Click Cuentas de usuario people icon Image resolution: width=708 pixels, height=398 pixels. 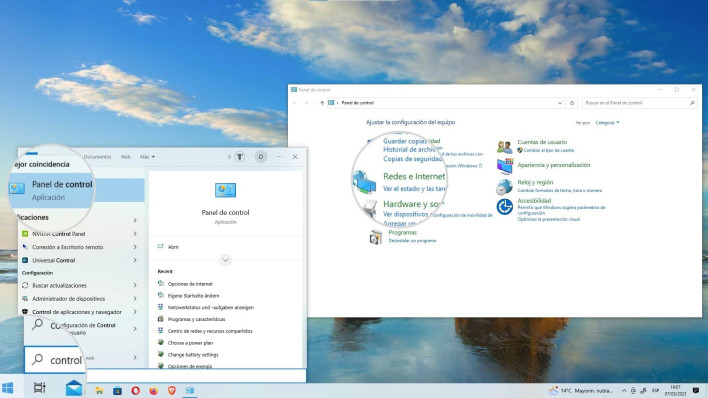pos(505,146)
